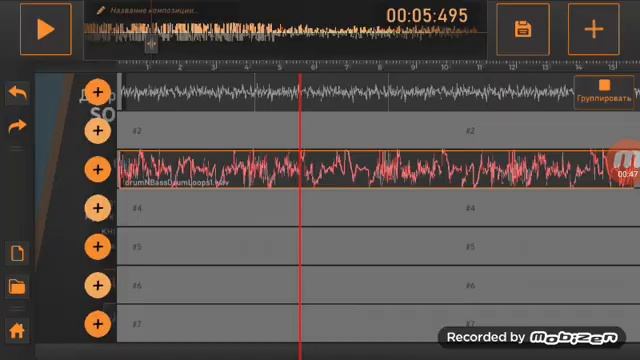The height and width of the screenshot is (360, 640).
Task: Click the overview waveform at the top
Action: (281, 32)
